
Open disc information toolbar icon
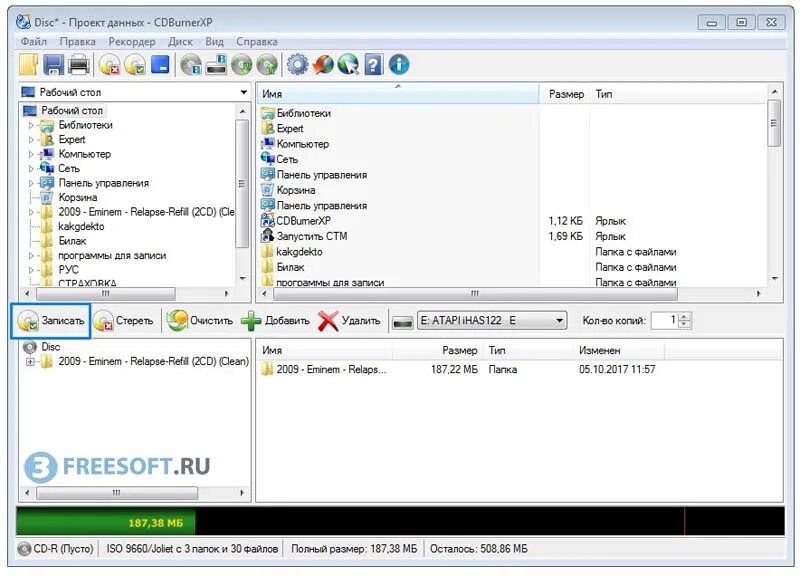point(191,65)
